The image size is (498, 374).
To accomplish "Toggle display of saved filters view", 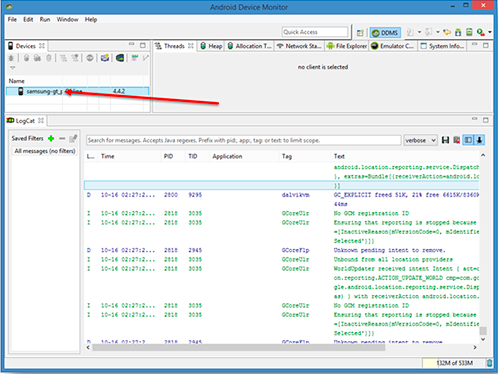I will click(468, 140).
